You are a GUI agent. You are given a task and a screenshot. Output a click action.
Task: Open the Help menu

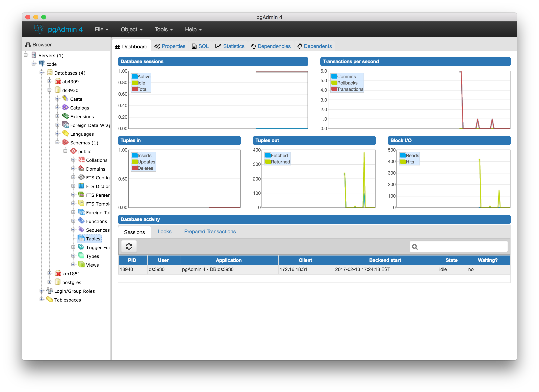[x=193, y=29]
